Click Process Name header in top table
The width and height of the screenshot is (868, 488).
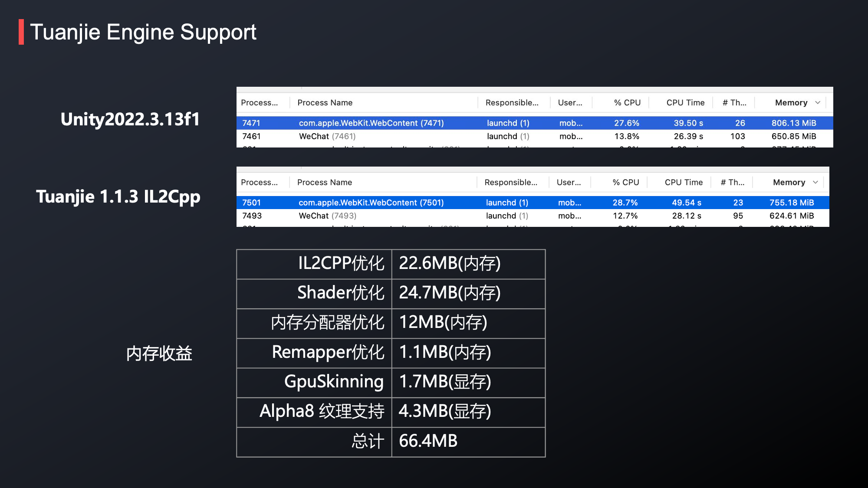coord(325,103)
